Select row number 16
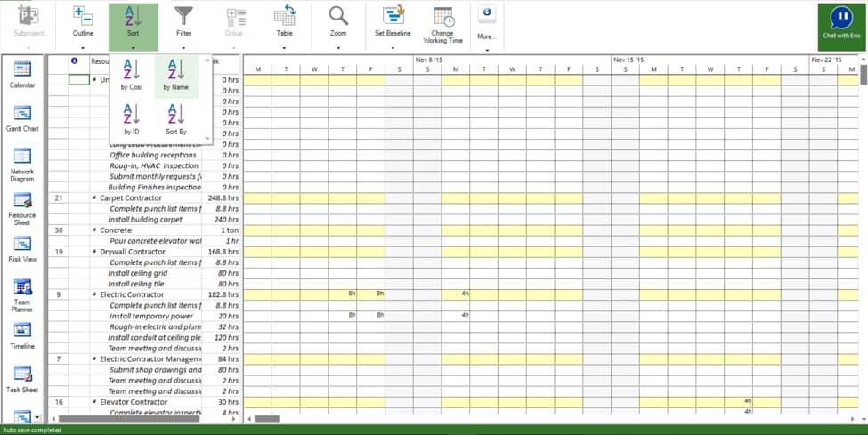Screen dimensions: 868x435 [58, 402]
